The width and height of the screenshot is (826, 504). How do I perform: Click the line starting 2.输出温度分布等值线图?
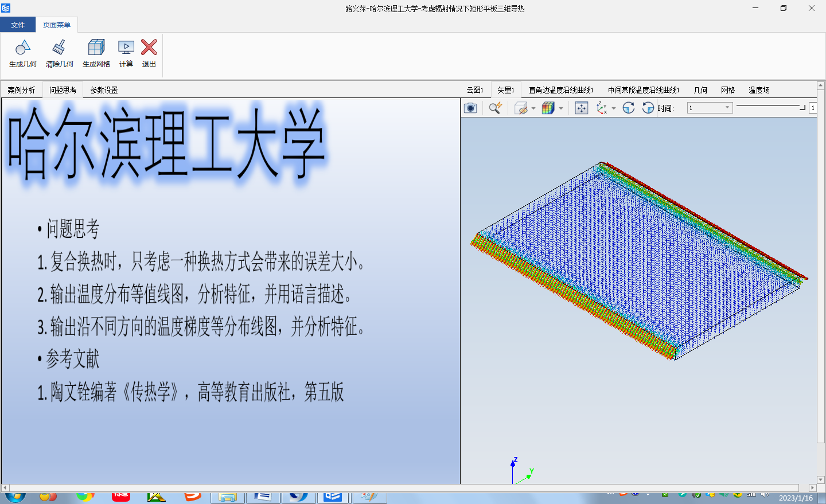[194, 295]
